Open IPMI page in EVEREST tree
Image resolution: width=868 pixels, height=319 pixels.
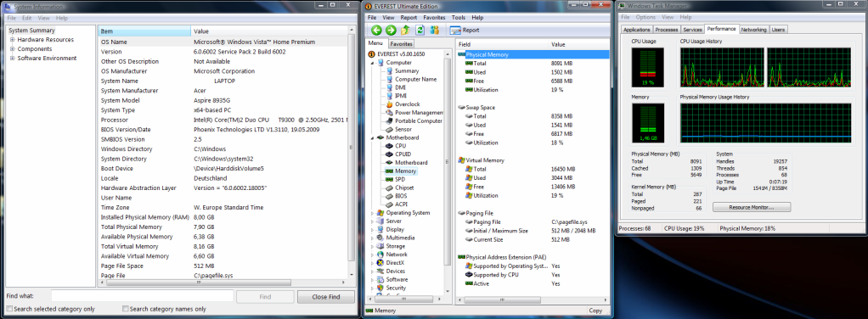[401, 96]
